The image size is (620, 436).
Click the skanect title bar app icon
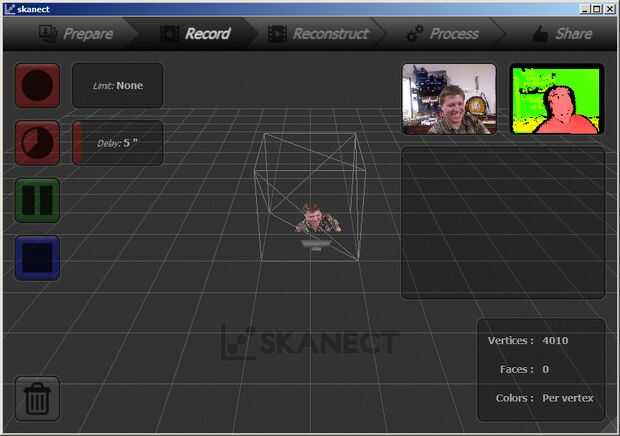coord(10,9)
